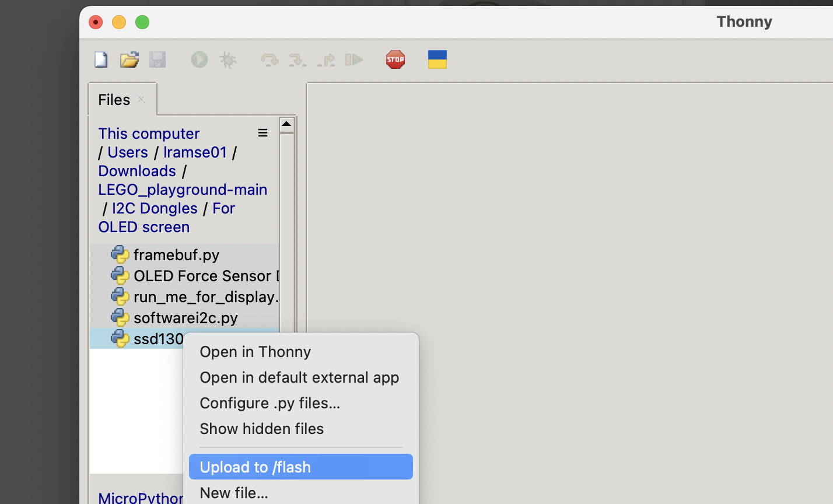
Task: Click the Step over icon
Action: 269,60
